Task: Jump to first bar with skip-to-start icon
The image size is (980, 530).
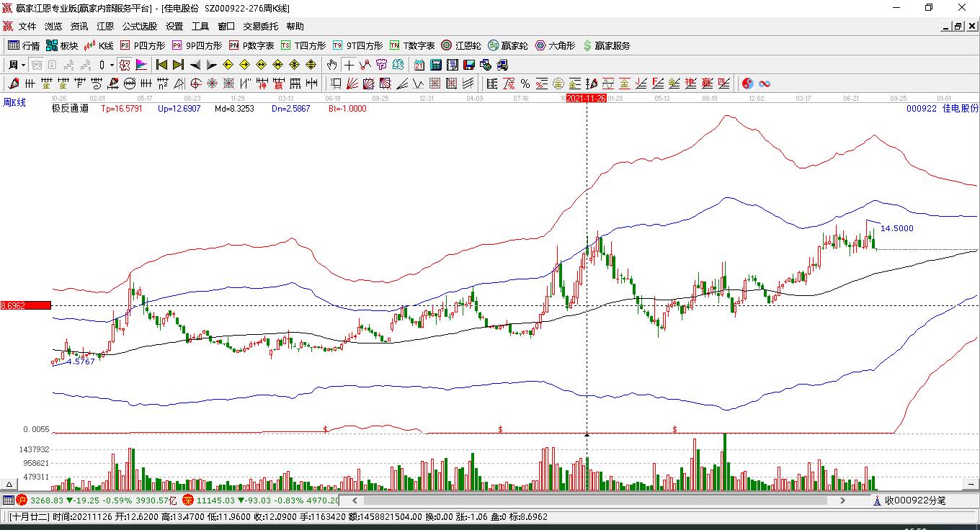Action: [161, 65]
